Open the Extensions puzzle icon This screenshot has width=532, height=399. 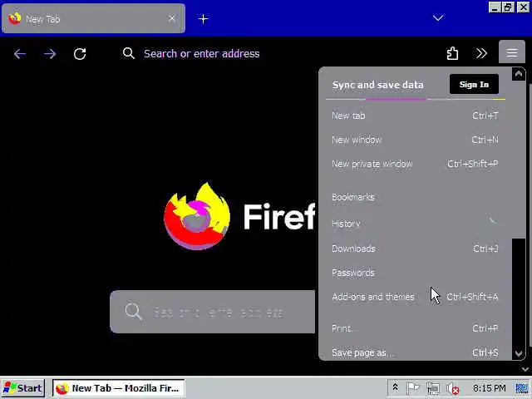coord(452,53)
